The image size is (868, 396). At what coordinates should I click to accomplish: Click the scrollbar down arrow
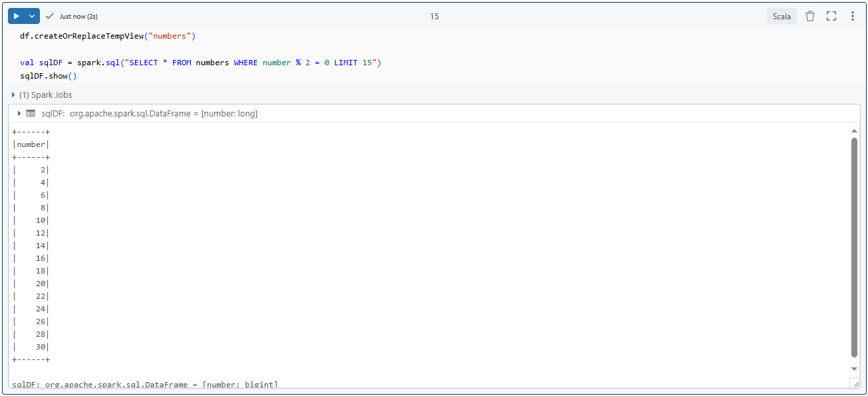853,368
